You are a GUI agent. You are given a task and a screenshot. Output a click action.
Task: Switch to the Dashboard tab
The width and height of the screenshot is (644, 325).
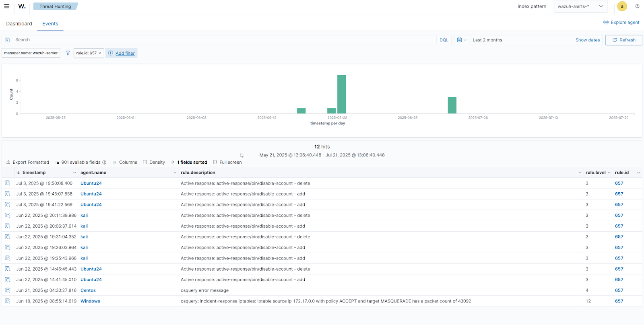coord(19,24)
